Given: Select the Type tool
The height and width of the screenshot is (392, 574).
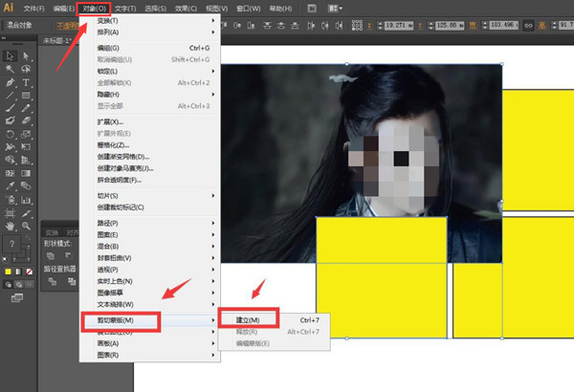Looking at the screenshot, I should (x=26, y=83).
